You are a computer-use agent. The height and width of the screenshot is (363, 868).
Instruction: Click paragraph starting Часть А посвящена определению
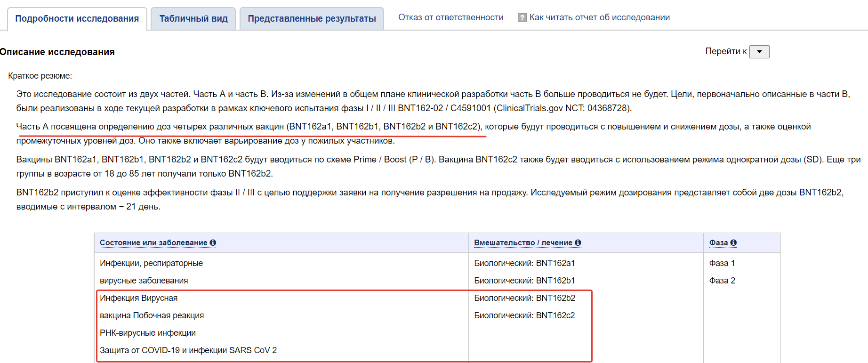(x=413, y=134)
